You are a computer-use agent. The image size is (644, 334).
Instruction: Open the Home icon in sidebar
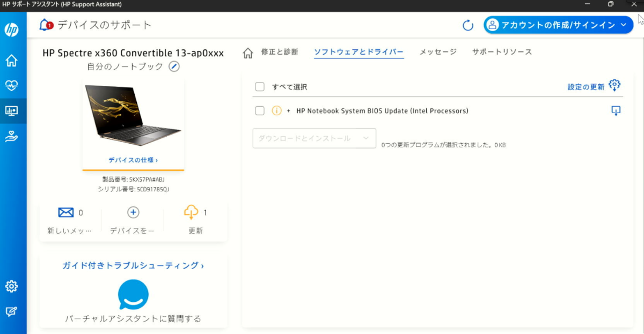click(11, 61)
